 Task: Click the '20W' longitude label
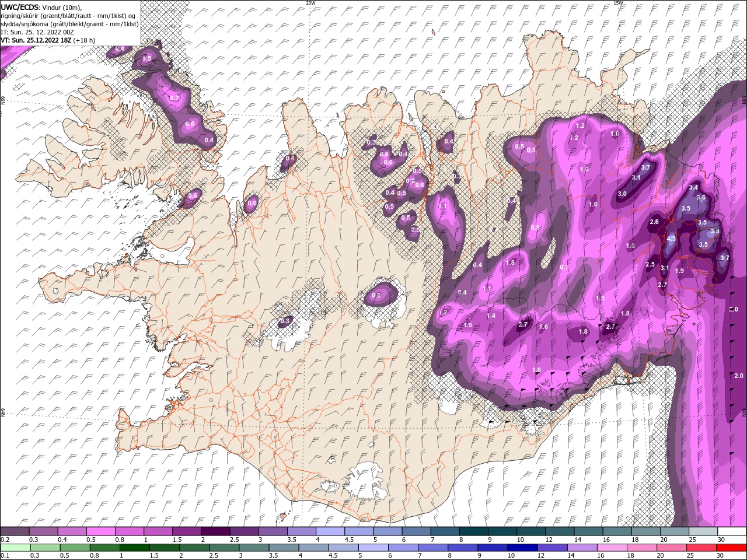[x=310, y=3]
